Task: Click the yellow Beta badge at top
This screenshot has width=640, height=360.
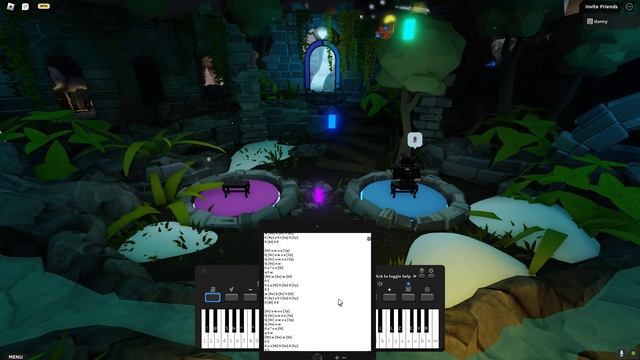Action: 44,6
